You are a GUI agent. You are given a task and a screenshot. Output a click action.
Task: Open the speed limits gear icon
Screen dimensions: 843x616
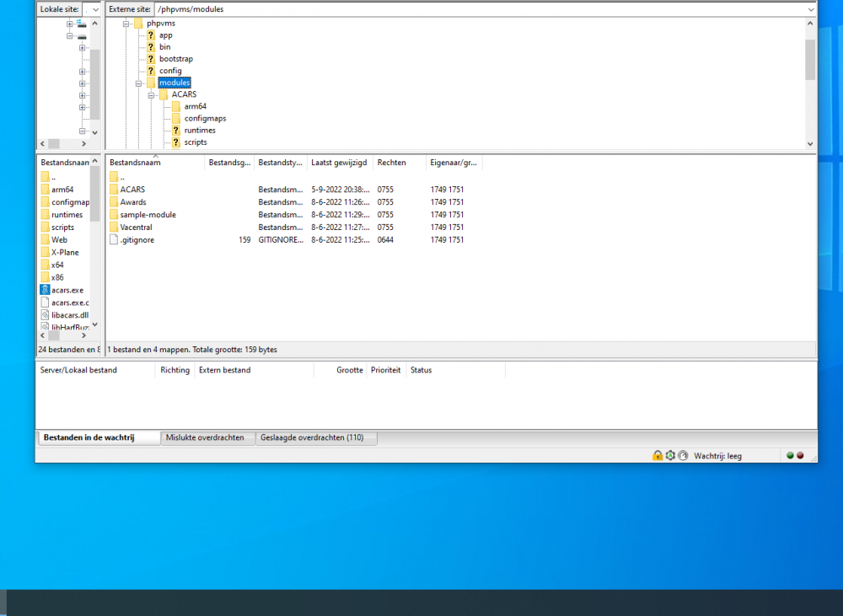(670, 455)
